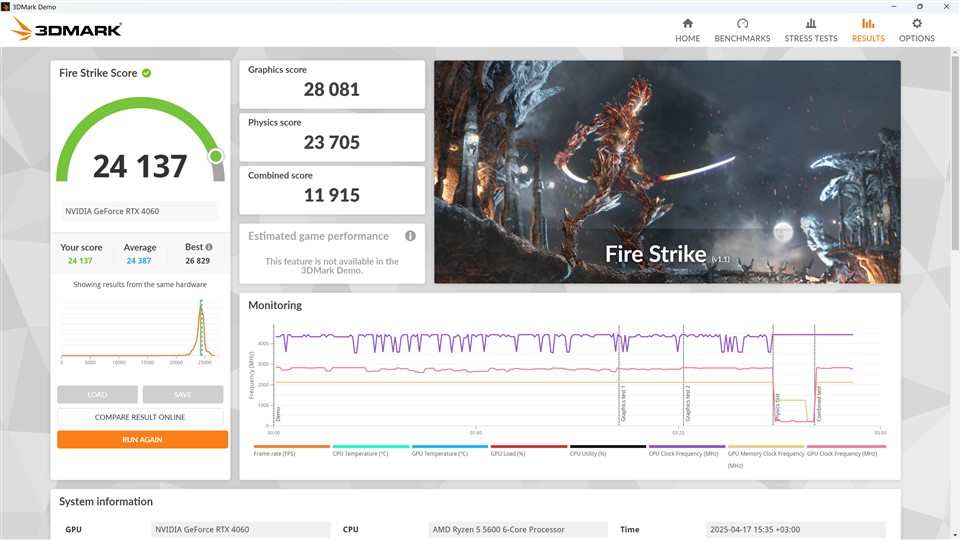Viewport: 960px width, 540px height.
Task: Toggle CPU Clock Frequency legend entry
Action: pos(686,453)
